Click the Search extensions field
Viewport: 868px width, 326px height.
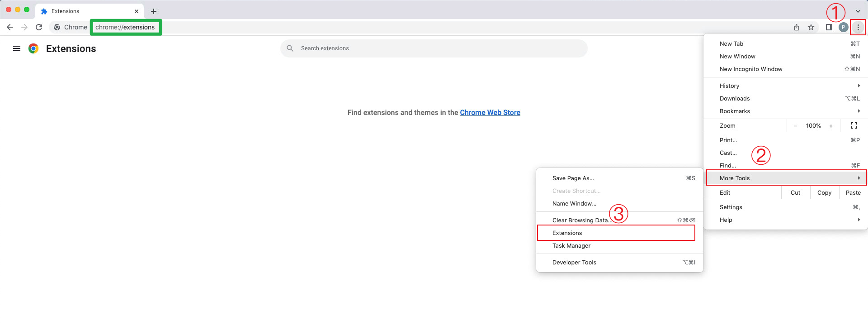pyautogui.click(x=434, y=48)
